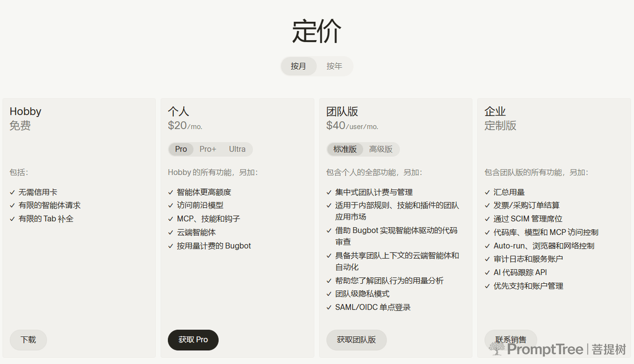Select the Pro tier in the 个人 card
The width and height of the screenshot is (634, 364).
click(181, 149)
